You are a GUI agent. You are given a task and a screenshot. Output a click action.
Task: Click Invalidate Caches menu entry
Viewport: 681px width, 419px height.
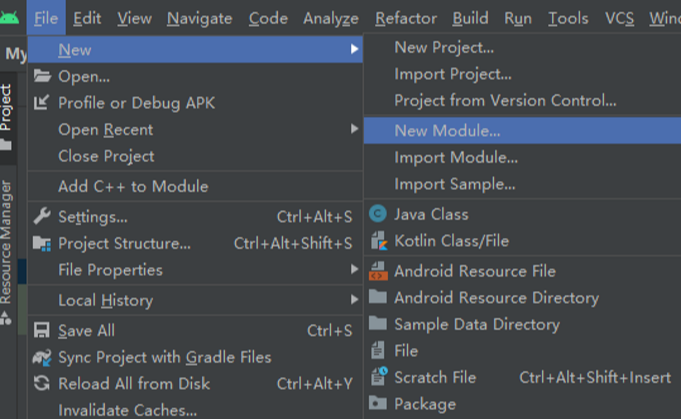pyautogui.click(x=127, y=410)
